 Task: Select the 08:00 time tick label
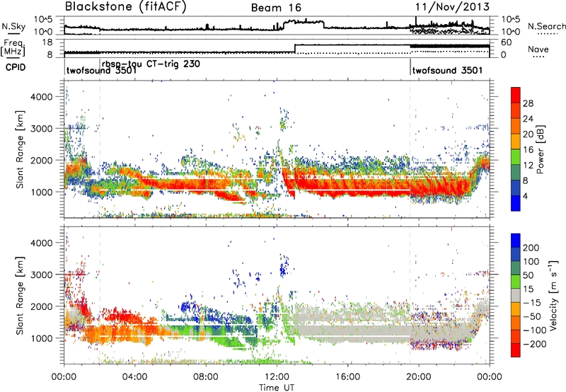click(x=206, y=377)
